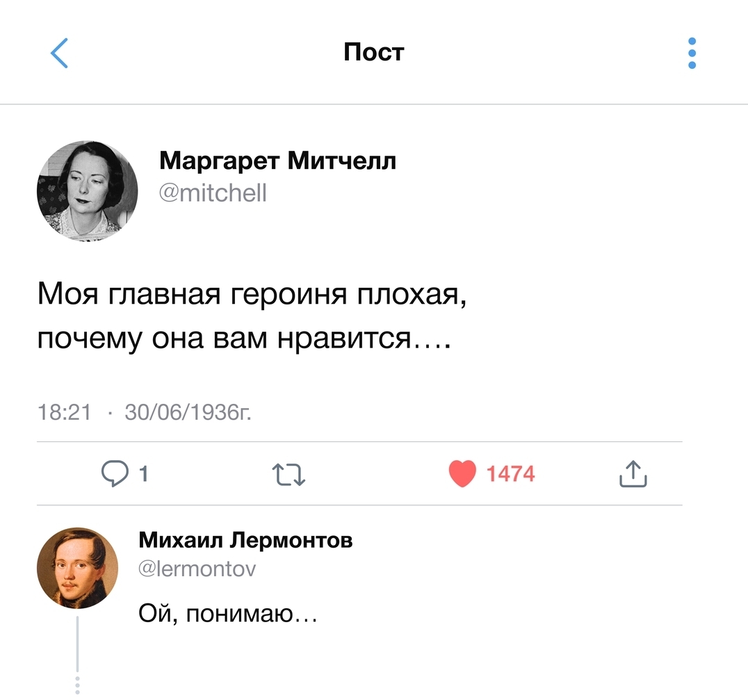This screenshot has width=748, height=700.
Task: Open Маргарет Митчелл's profile photo
Action: [x=87, y=190]
